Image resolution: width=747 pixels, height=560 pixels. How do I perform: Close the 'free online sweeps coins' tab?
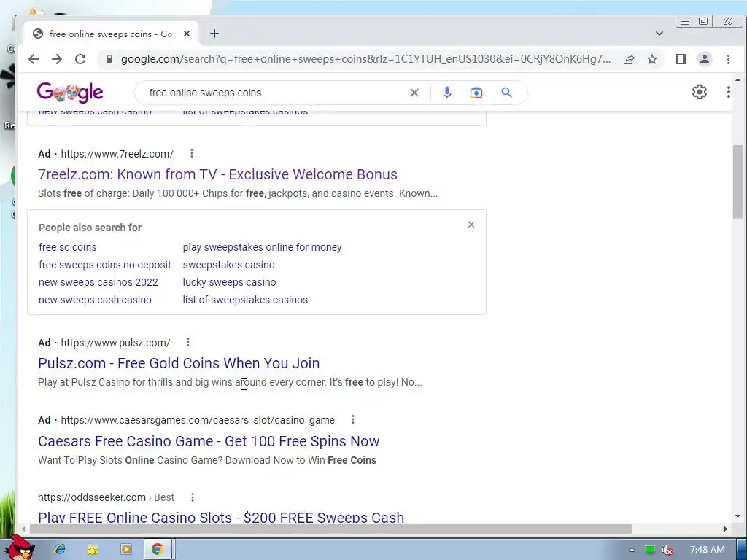(187, 34)
